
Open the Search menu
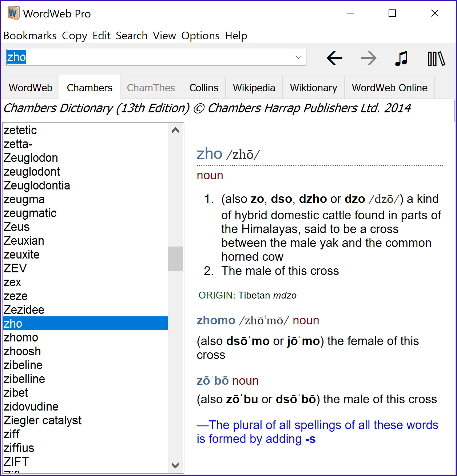click(131, 36)
